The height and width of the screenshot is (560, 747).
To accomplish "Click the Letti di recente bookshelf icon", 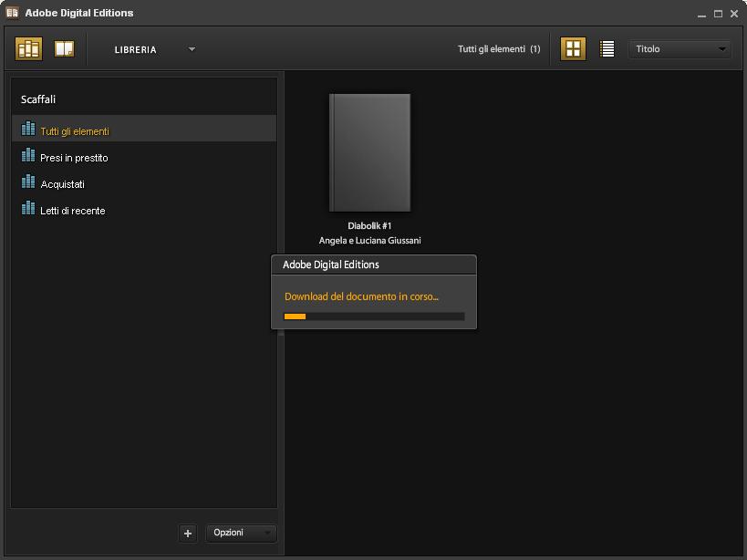I will coord(28,208).
